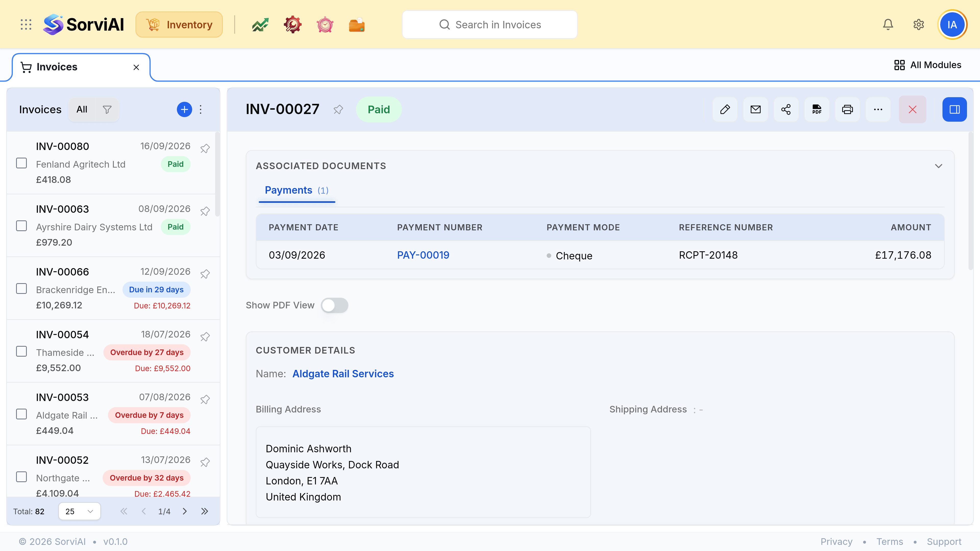The height and width of the screenshot is (551, 980).
Task: Open the notifications bell
Action: coord(888,25)
